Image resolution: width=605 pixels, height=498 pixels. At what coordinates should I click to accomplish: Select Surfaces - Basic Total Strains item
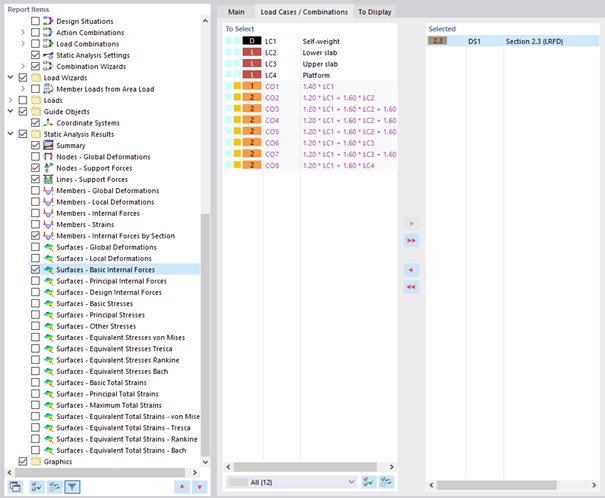point(101,382)
